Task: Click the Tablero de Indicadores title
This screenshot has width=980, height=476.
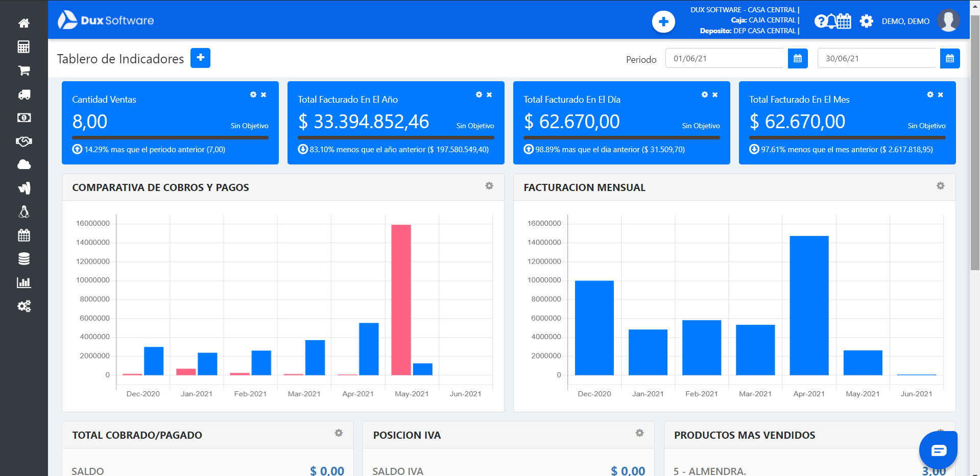Action: pyautogui.click(x=121, y=59)
